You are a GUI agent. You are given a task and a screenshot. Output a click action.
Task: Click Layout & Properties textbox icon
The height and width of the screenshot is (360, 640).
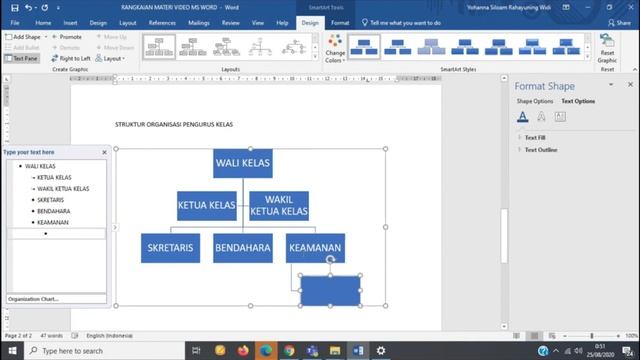560,117
